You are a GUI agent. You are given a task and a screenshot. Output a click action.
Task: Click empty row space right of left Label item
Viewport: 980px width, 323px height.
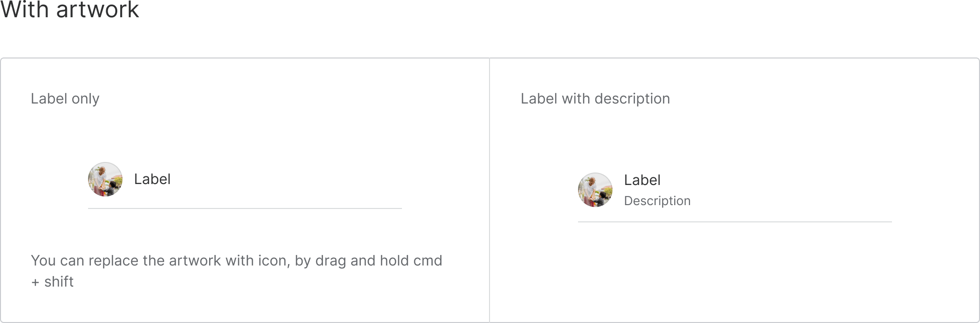pos(287,179)
